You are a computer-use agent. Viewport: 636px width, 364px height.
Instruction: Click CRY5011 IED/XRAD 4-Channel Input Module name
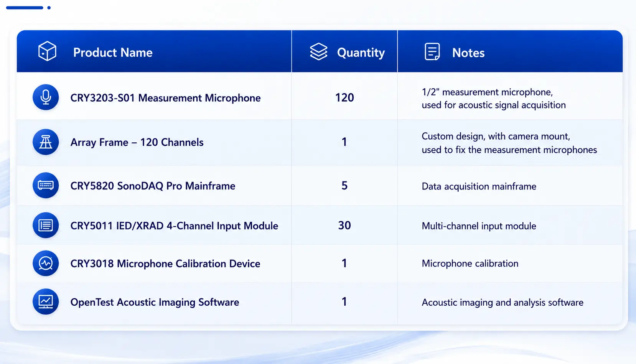(174, 226)
